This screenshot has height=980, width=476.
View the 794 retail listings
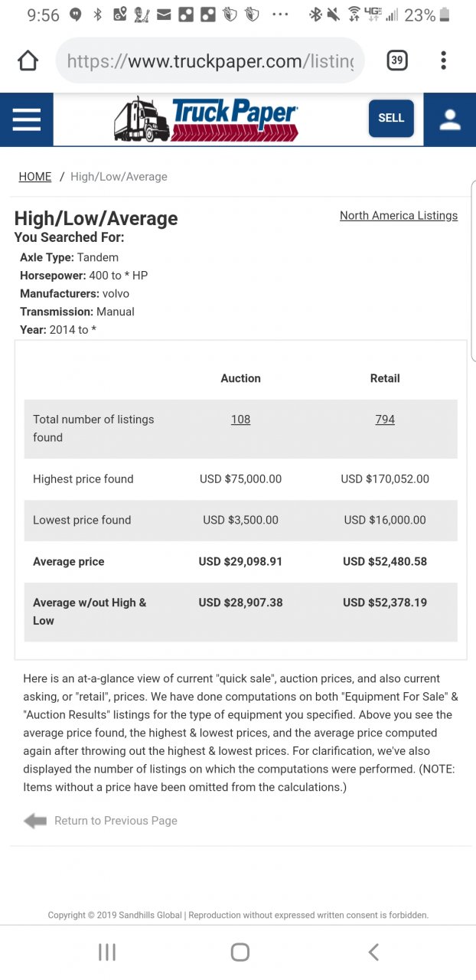[385, 420]
